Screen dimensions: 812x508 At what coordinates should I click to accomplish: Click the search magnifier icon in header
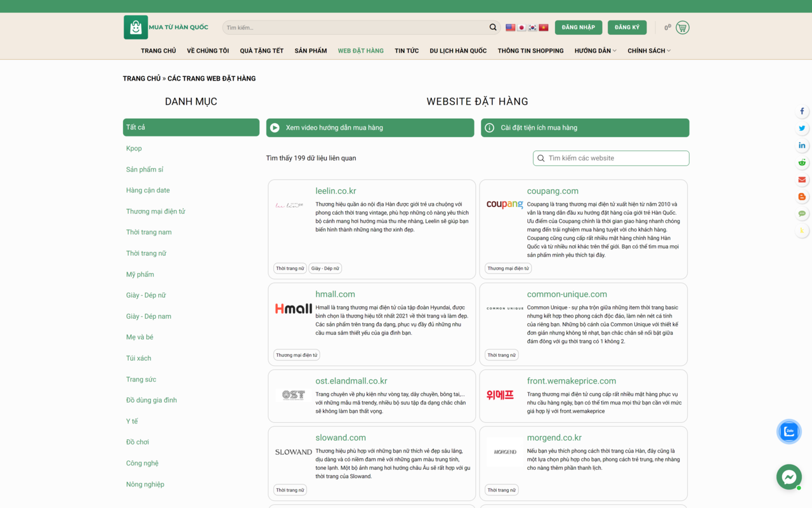click(x=493, y=27)
